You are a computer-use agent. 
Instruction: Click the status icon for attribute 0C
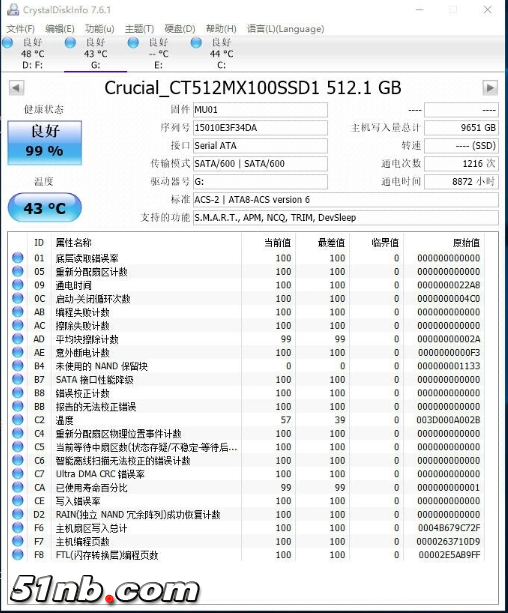18,298
